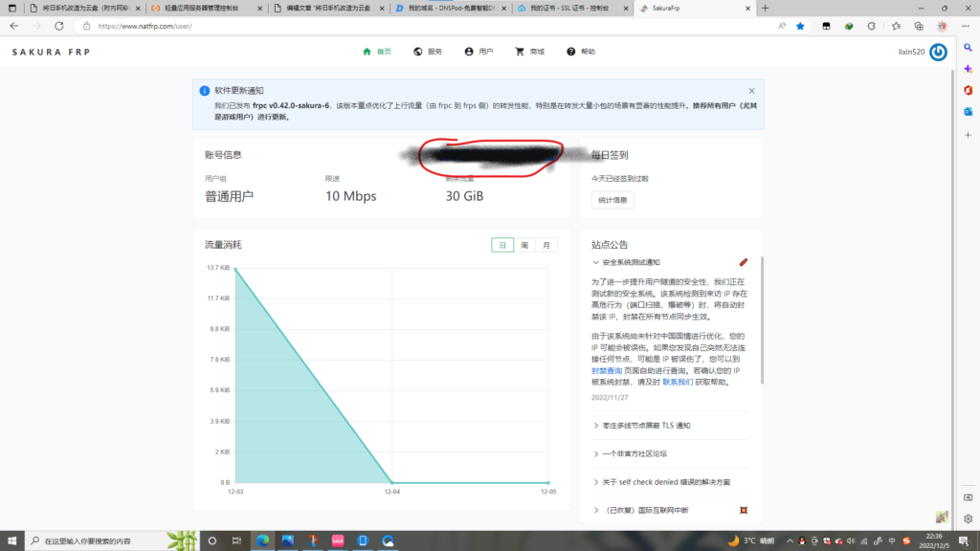
Task: Open the Windows Start menu
Action: pyautogui.click(x=11, y=540)
